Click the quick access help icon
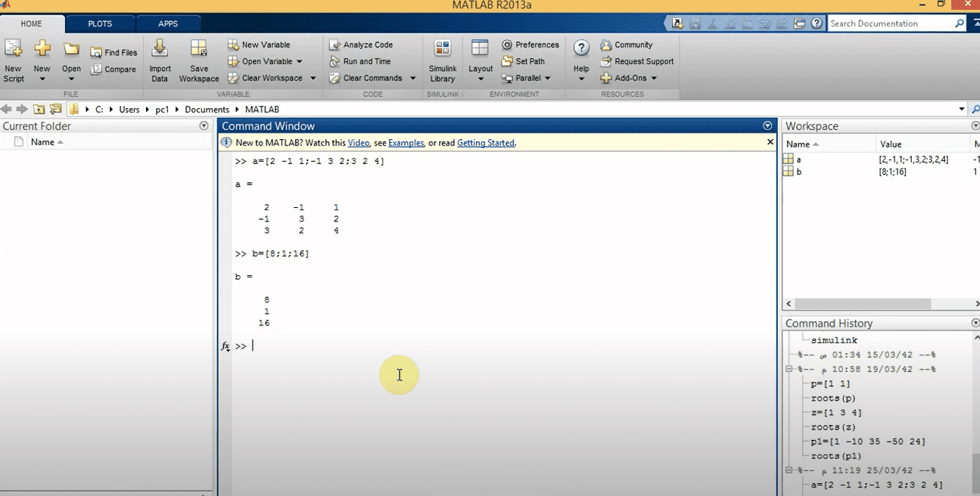 (817, 23)
